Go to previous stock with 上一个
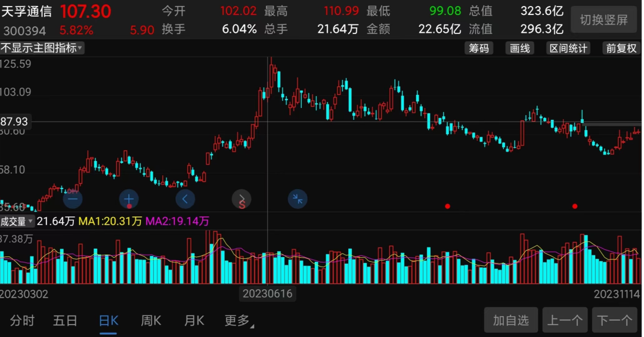The width and height of the screenshot is (644, 337). (565, 320)
